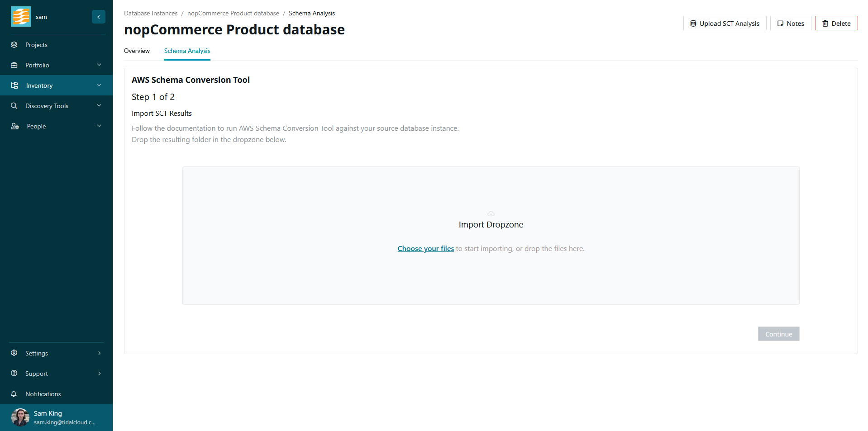Click the Settings gear icon
Image resolution: width=868 pixels, height=431 pixels.
[x=14, y=353]
